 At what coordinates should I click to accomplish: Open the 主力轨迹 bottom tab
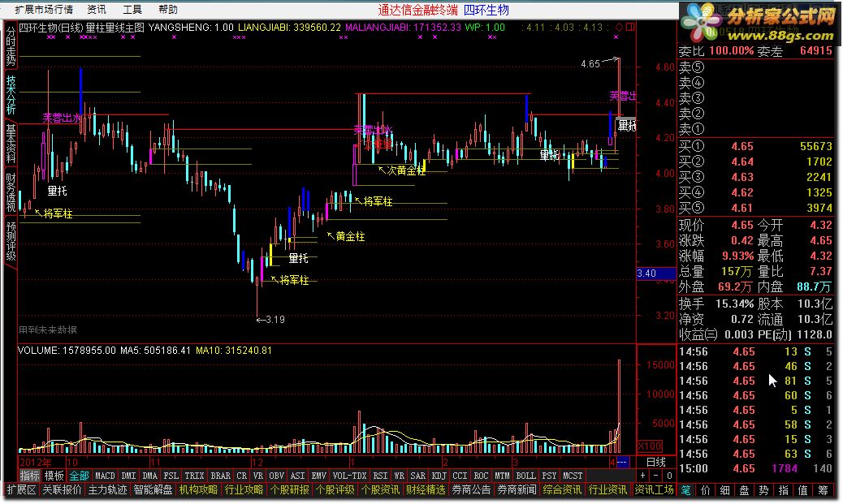107,489
